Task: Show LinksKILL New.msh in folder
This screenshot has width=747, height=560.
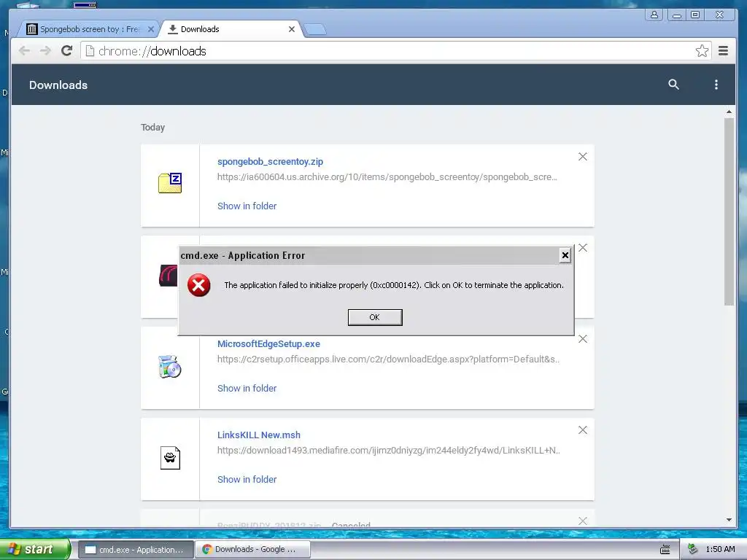Action: [x=247, y=480]
